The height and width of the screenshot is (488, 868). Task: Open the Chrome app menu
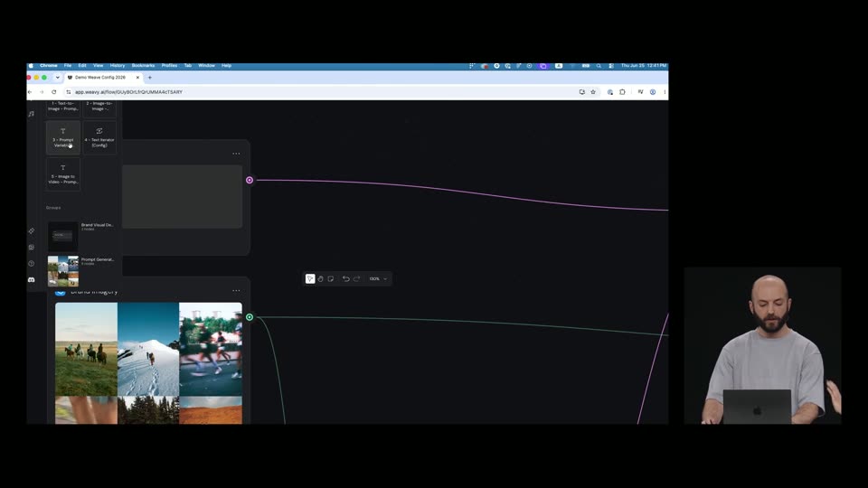[48, 66]
